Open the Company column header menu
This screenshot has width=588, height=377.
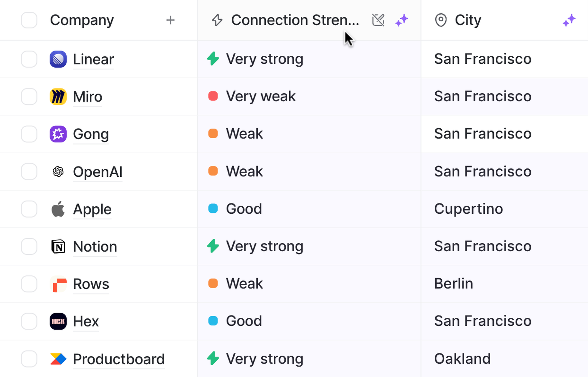pyautogui.click(x=82, y=20)
